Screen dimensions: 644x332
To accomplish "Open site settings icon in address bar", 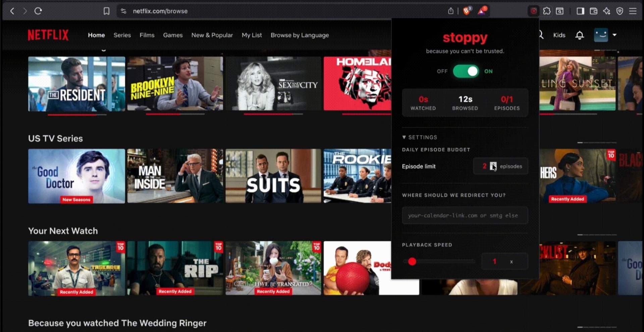I will coord(123,11).
